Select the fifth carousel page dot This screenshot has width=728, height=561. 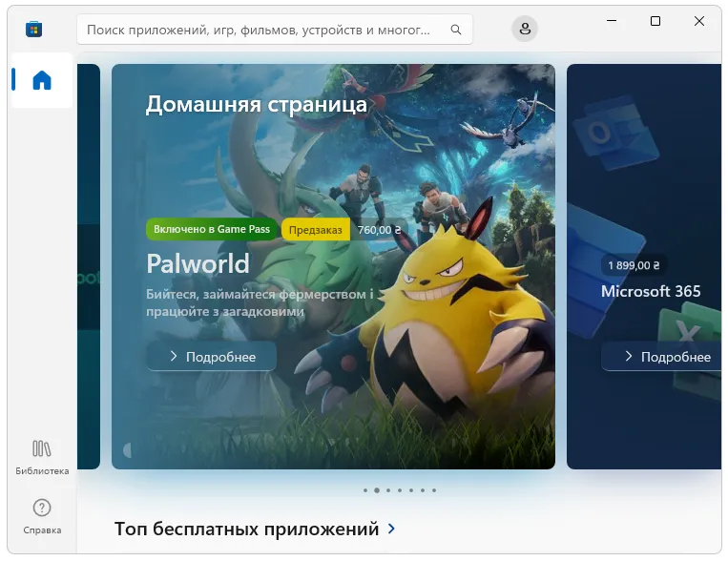(x=411, y=490)
